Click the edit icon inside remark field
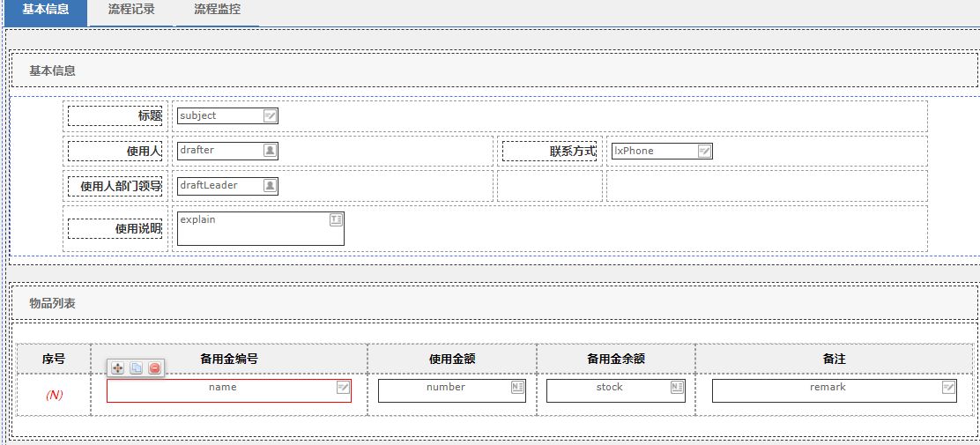The image size is (980, 445). pyautogui.click(x=948, y=388)
